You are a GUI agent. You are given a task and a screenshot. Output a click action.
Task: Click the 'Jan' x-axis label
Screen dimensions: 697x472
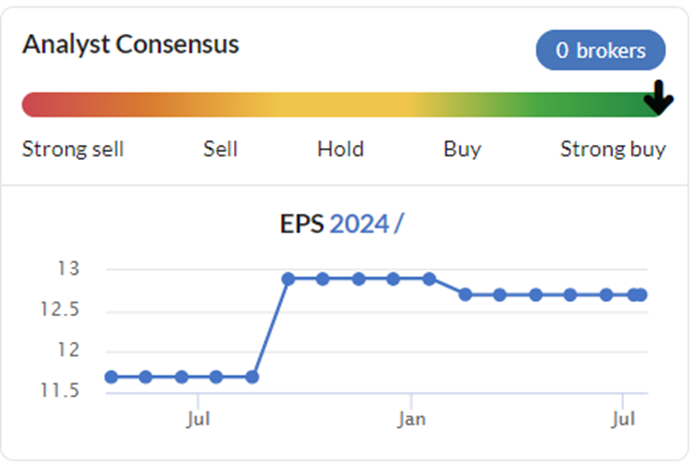click(411, 419)
